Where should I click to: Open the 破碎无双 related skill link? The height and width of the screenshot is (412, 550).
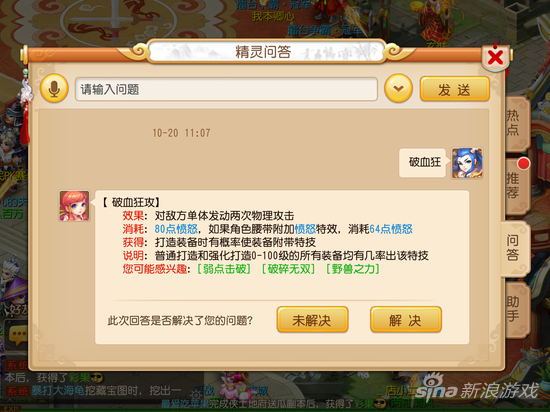(289, 269)
